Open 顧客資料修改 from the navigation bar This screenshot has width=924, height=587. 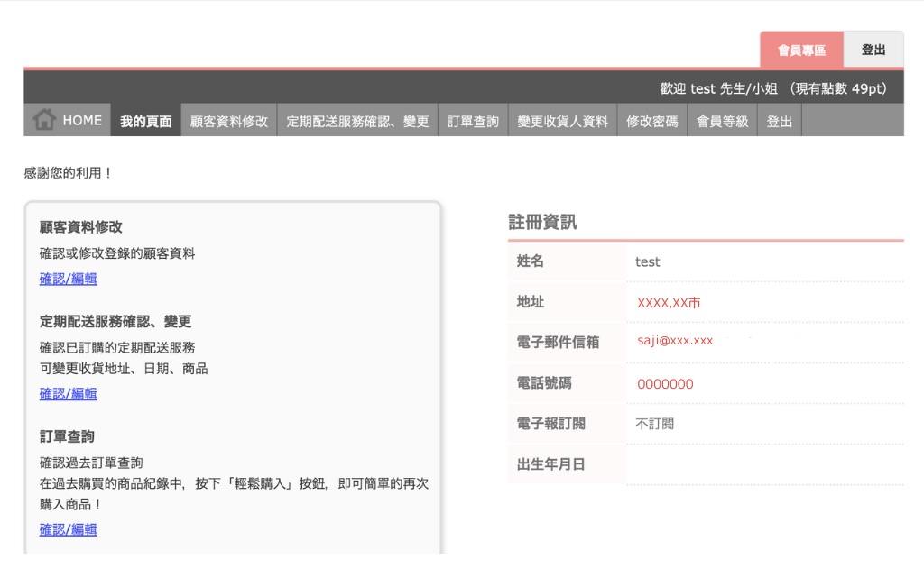(x=229, y=121)
